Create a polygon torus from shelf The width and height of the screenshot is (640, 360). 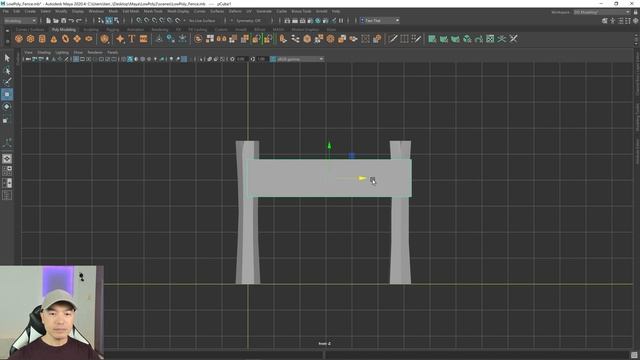65,39
